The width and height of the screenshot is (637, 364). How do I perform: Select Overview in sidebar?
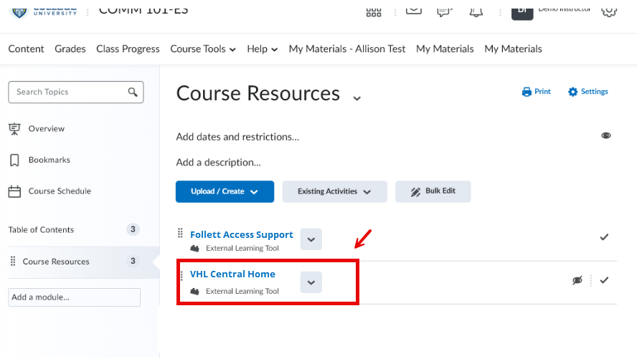click(x=47, y=129)
